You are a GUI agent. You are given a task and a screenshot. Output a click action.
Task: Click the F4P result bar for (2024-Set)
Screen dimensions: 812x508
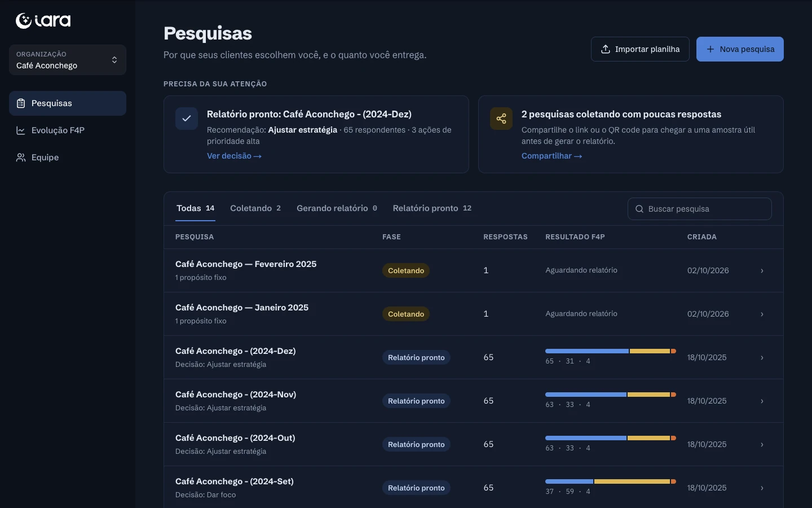pos(611,481)
